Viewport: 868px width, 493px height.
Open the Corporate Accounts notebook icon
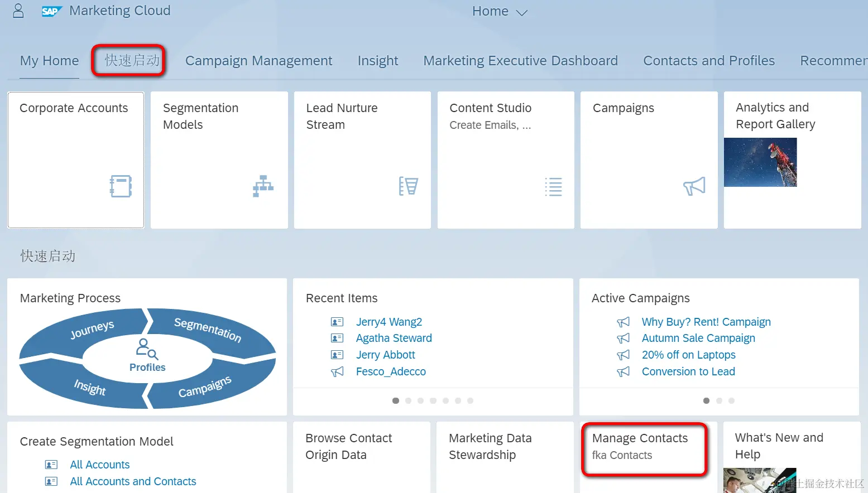(x=121, y=186)
